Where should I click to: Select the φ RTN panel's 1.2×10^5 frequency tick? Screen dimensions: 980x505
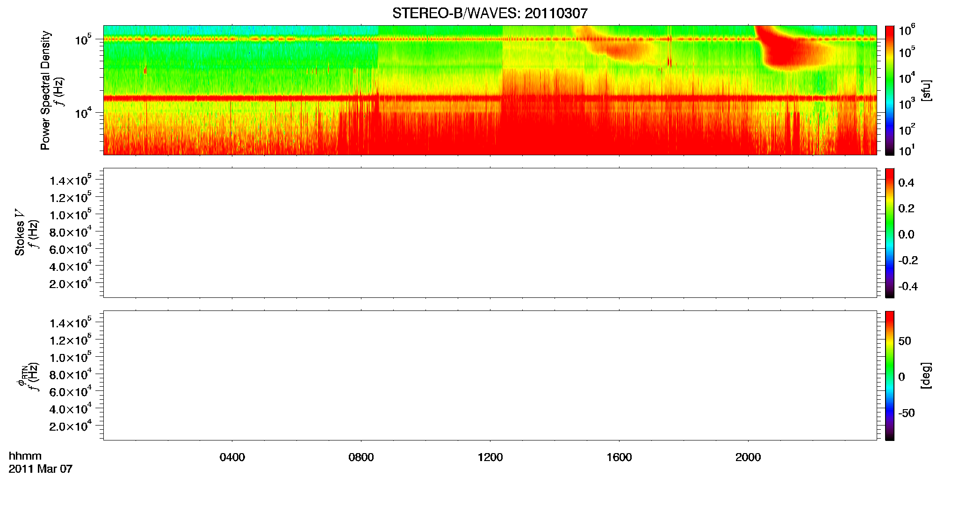(70, 340)
